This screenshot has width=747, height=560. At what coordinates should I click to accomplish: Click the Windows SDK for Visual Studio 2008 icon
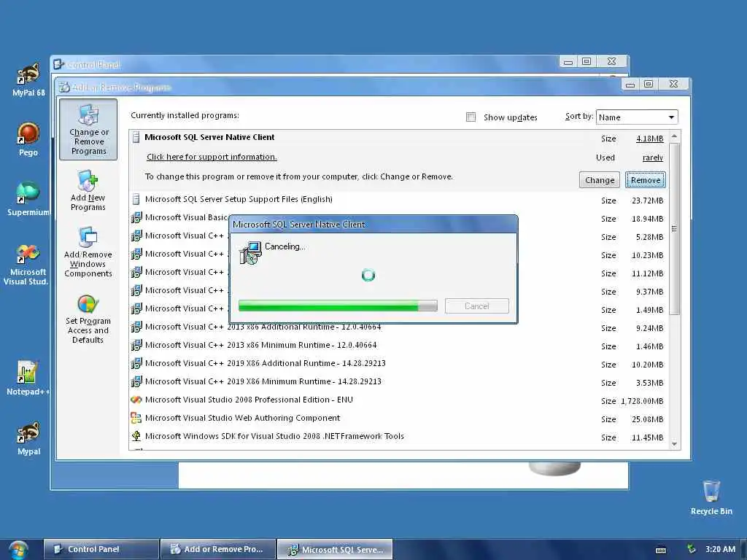pyautogui.click(x=136, y=436)
